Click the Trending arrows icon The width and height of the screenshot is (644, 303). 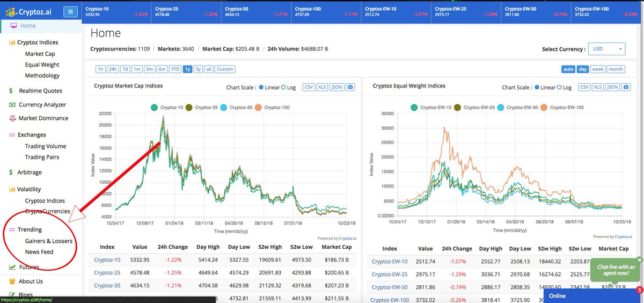coord(12,230)
